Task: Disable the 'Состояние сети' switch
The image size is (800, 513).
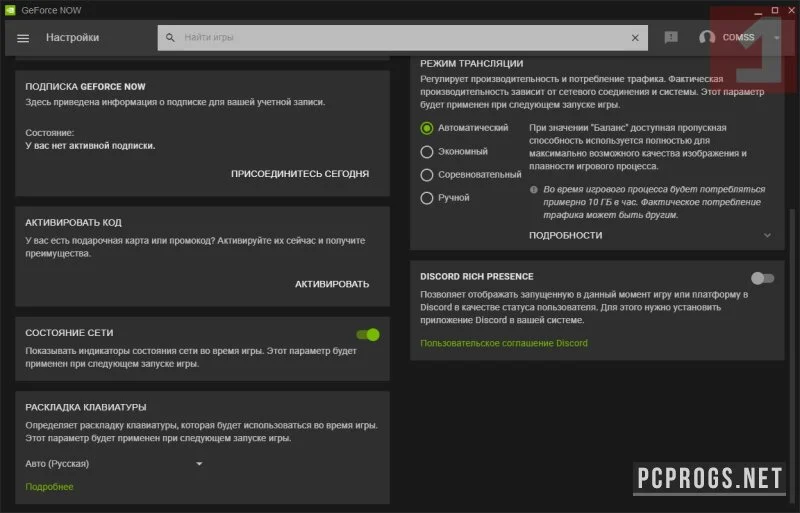Action: tap(368, 335)
